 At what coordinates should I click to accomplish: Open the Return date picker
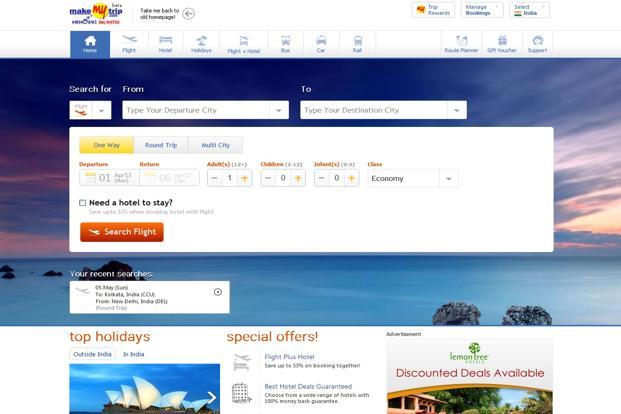click(170, 177)
